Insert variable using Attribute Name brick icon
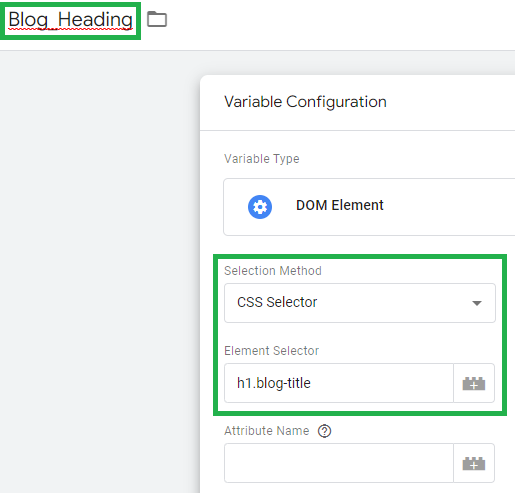Viewport: 515px width, 493px height. click(x=474, y=463)
